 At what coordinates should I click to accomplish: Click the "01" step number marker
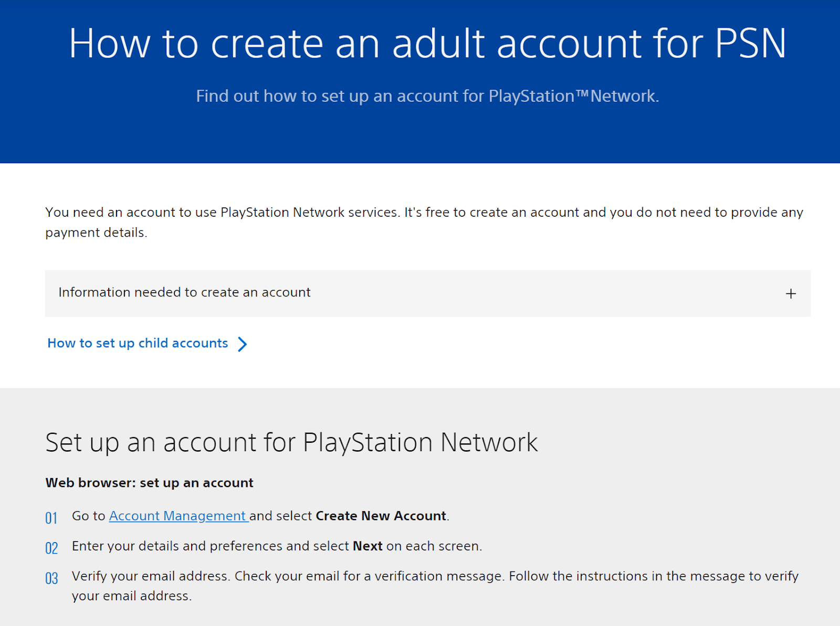[x=51, y=517]
